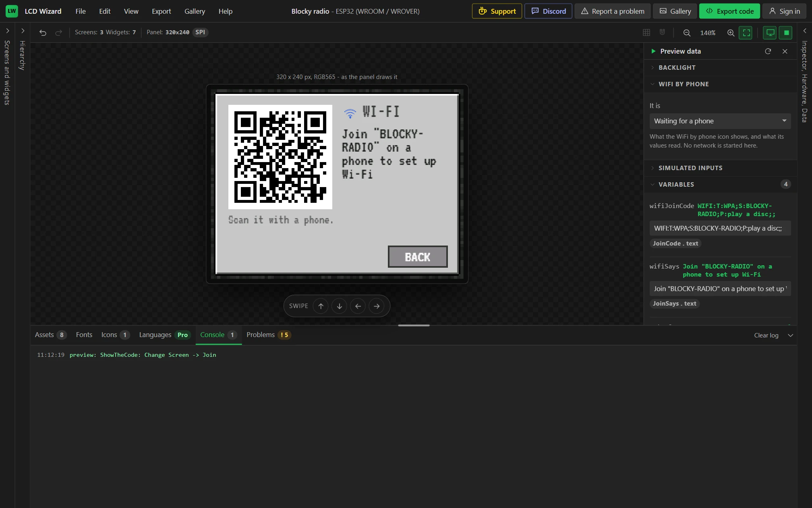This screenshot has height=508, width=812.
Task: Open the Export menu
Action: pos(161,11)
